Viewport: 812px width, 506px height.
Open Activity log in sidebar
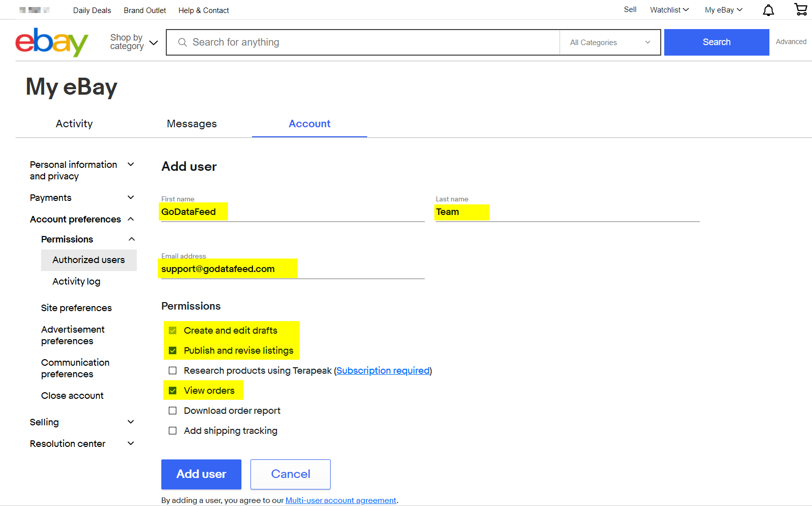(x=76, y=282)
